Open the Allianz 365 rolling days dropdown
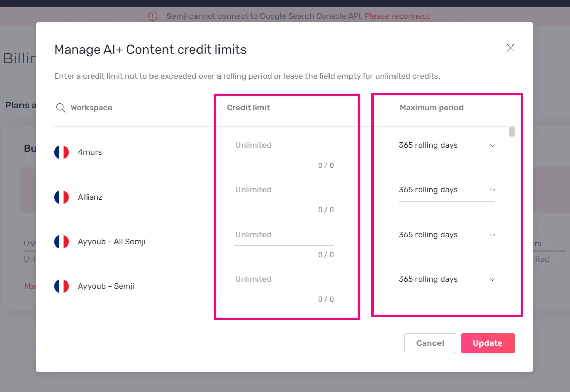Image resolution: width=570 pixels, height=392 pixels. click(x=447, y=190)
